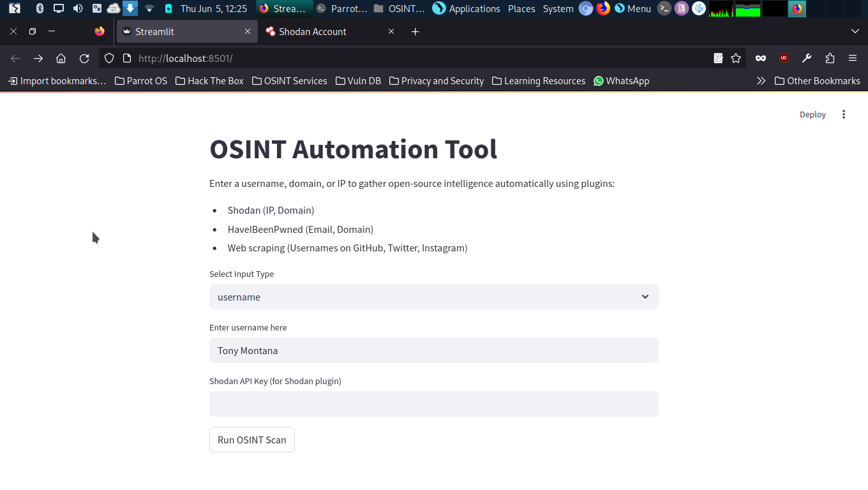Image resolution: width=868 pixels, height=490 pixels.
Task: Open the Vuln DB bookmark folder
Action: (359, 81)
